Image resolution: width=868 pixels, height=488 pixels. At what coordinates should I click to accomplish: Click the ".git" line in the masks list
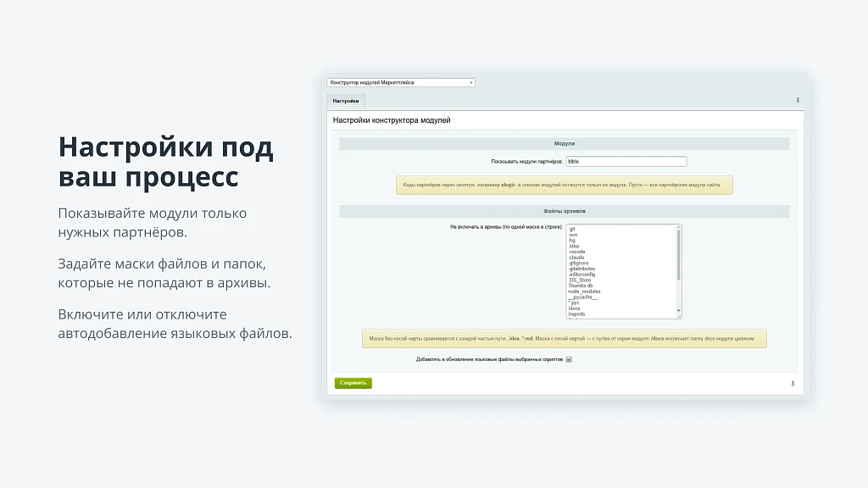pos(572,229)
